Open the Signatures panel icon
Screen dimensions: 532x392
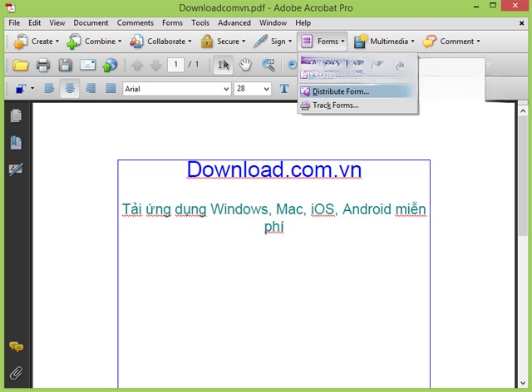point(16,169)
